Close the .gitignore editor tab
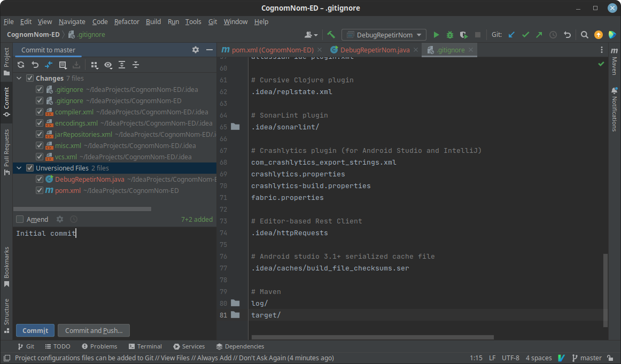621x364 pixels. (x=470, y=50)
